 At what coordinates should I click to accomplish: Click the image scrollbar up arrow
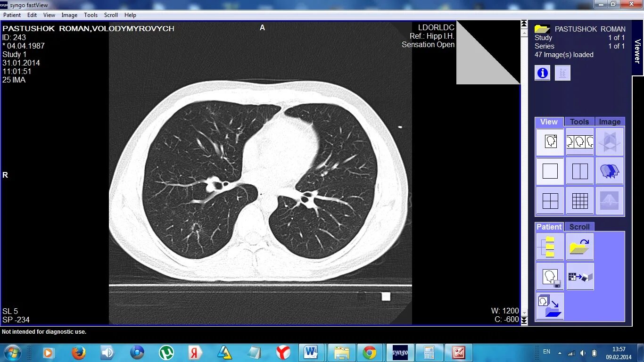pos(524,33)
